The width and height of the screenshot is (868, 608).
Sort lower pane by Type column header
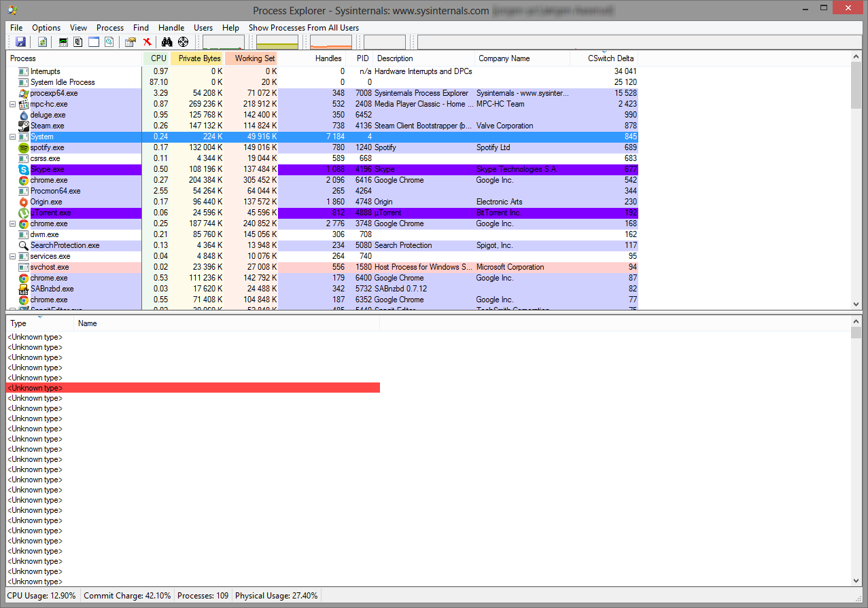pyautogui.click(x=40, y=323)
